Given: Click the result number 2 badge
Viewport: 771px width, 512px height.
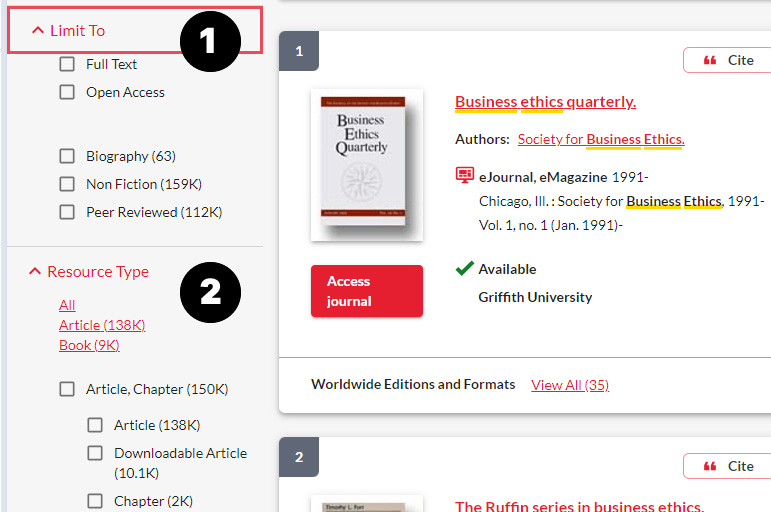Looking at the screenshot, I should click(299, 457).
